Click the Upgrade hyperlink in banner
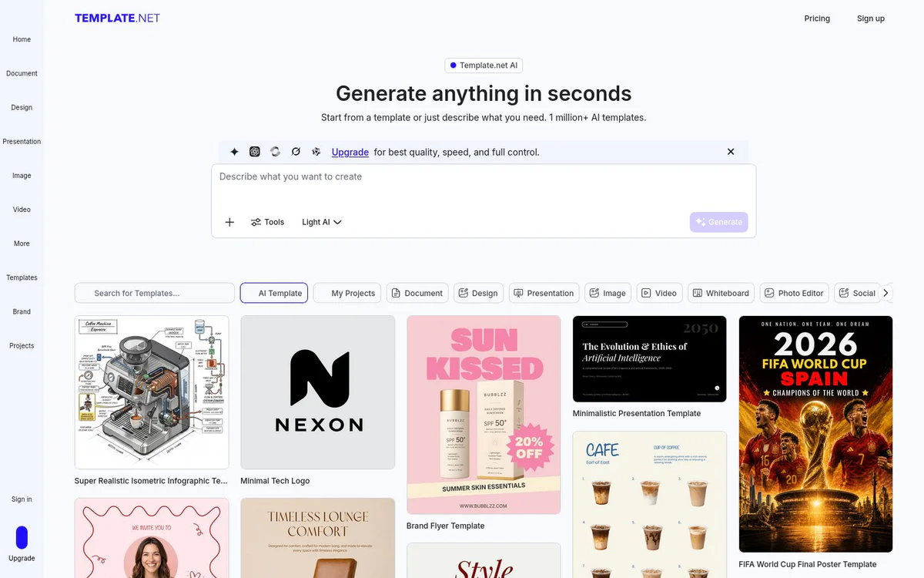Screen dimensions: 924x578 350,152
